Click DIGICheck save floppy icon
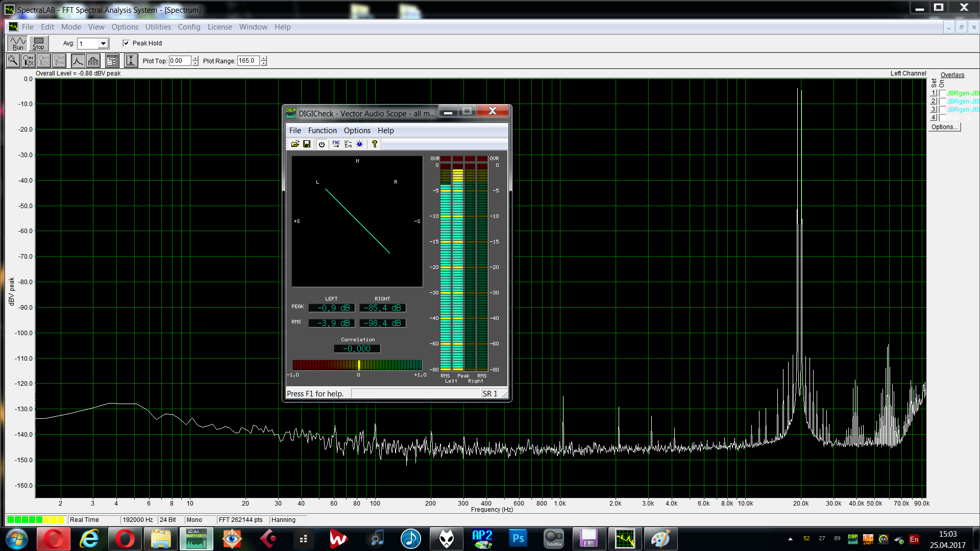 pyautogui.click(x=307, y=144)
